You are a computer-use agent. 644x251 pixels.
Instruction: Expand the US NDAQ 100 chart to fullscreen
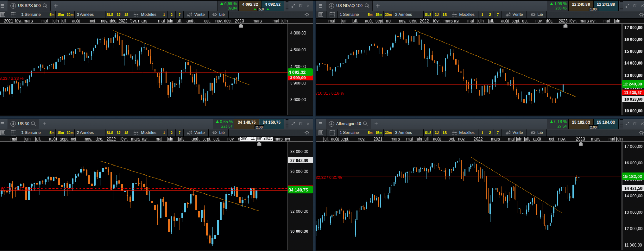(x=627, y=6)
